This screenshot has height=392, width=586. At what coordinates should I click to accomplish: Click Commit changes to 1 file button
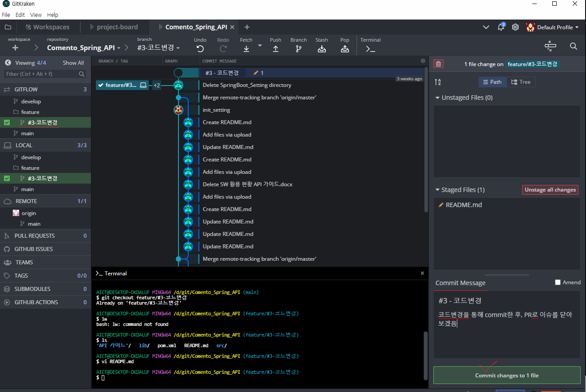[507, 375]
